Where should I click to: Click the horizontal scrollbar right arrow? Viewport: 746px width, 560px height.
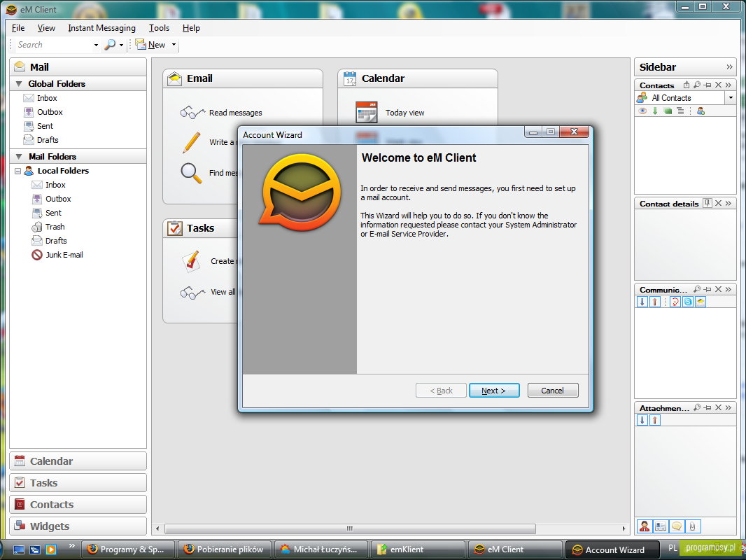pos(624,528)
